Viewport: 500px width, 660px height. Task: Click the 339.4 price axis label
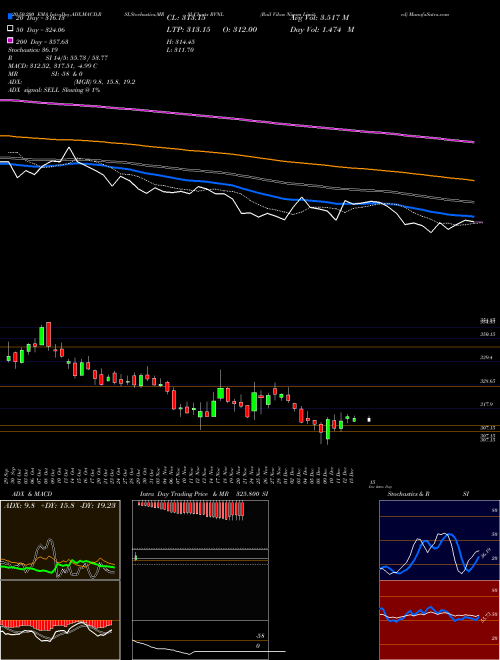(488, 357)
